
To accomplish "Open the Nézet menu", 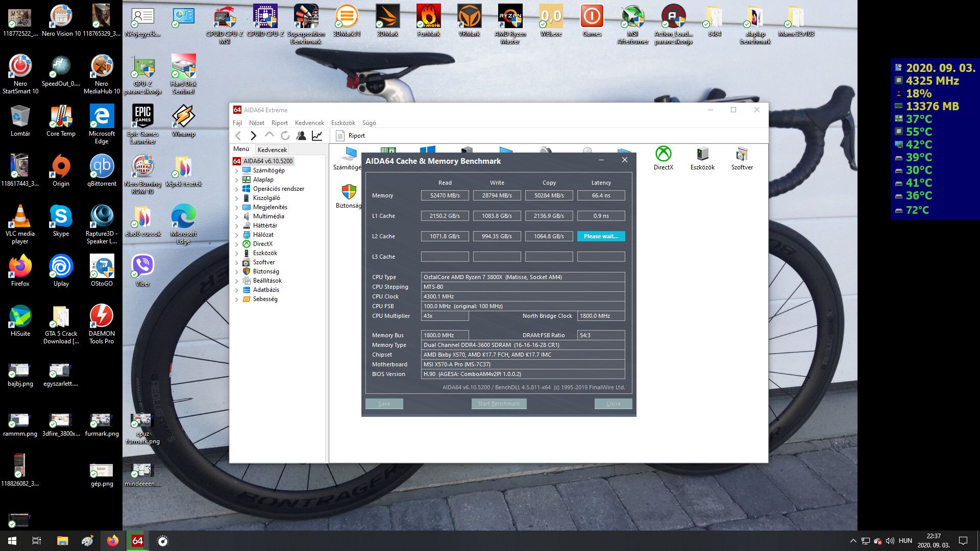I will (x=257, y=123).
